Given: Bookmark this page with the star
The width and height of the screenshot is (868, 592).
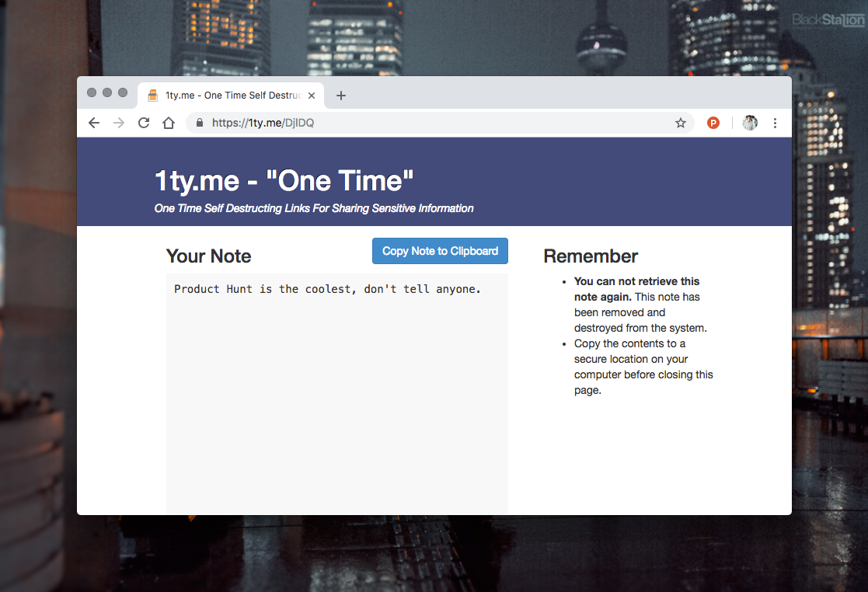Looking at the screenshot, I should click(x=681, y=123).
